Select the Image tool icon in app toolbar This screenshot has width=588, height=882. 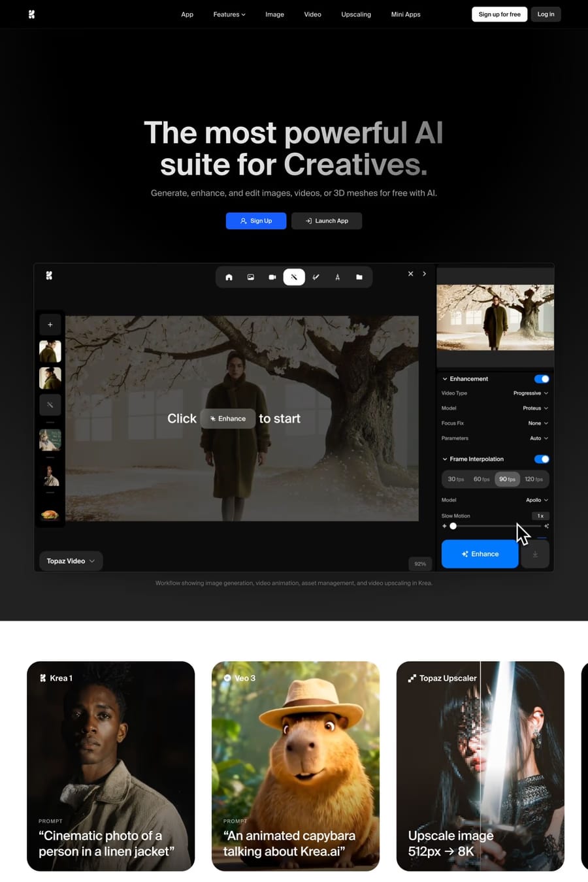[251, 277]
